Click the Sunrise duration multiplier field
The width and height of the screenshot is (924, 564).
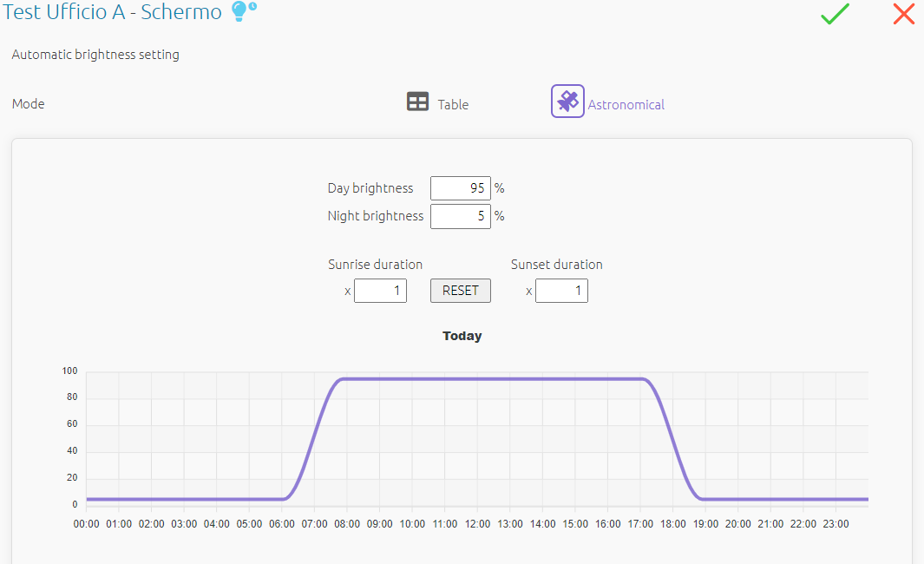pyautogui.click(x=380, y=291)
